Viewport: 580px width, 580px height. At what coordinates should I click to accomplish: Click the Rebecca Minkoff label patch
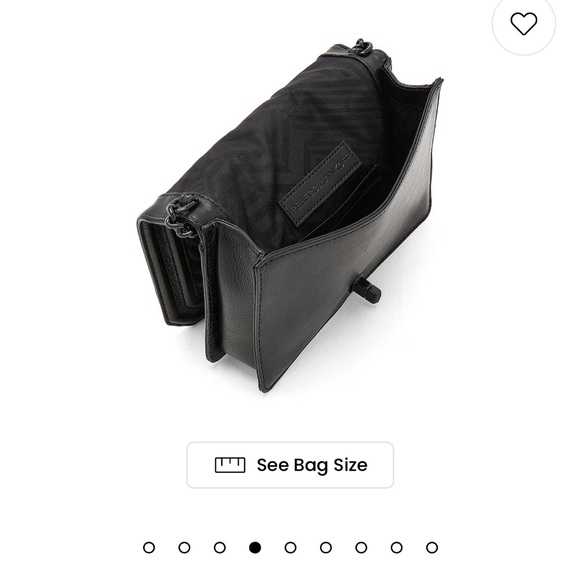[x=320, y=183]
